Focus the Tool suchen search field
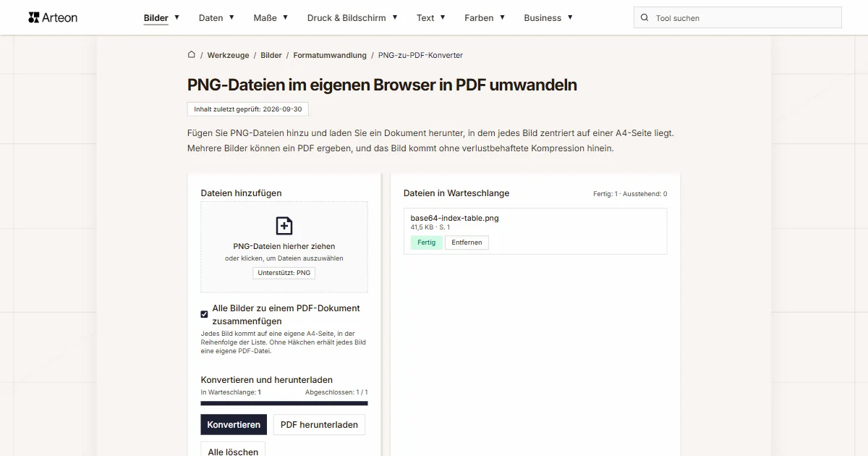This screenshot has width=868, height=456. 738,18
